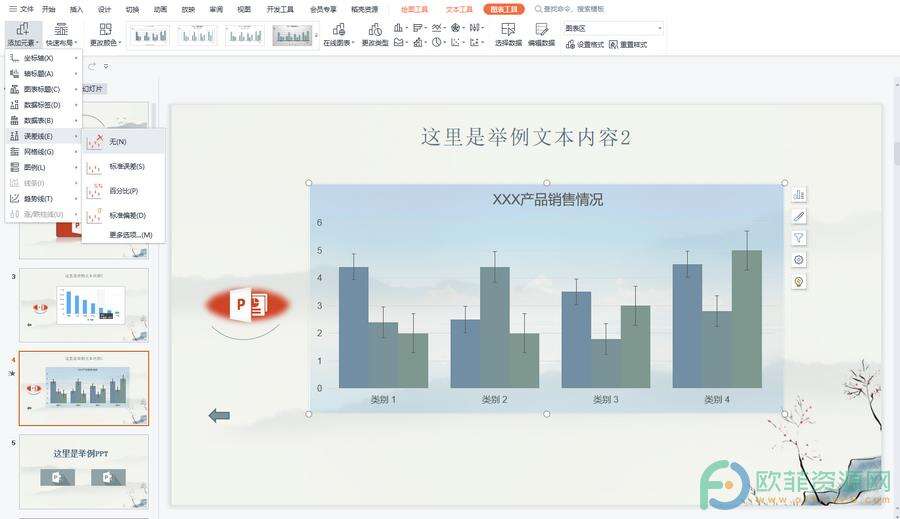
Task: Expand 轴标题(A) axis titles submenu
Action: pos(44,73)
